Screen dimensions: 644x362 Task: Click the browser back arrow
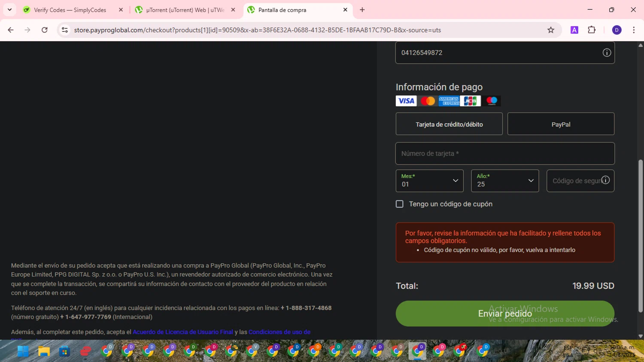point(11,30)
